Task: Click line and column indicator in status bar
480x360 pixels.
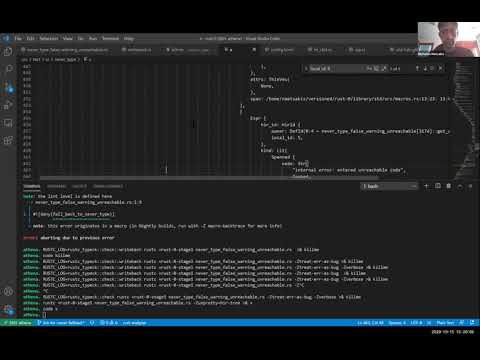Action: (x=370, y=323)
